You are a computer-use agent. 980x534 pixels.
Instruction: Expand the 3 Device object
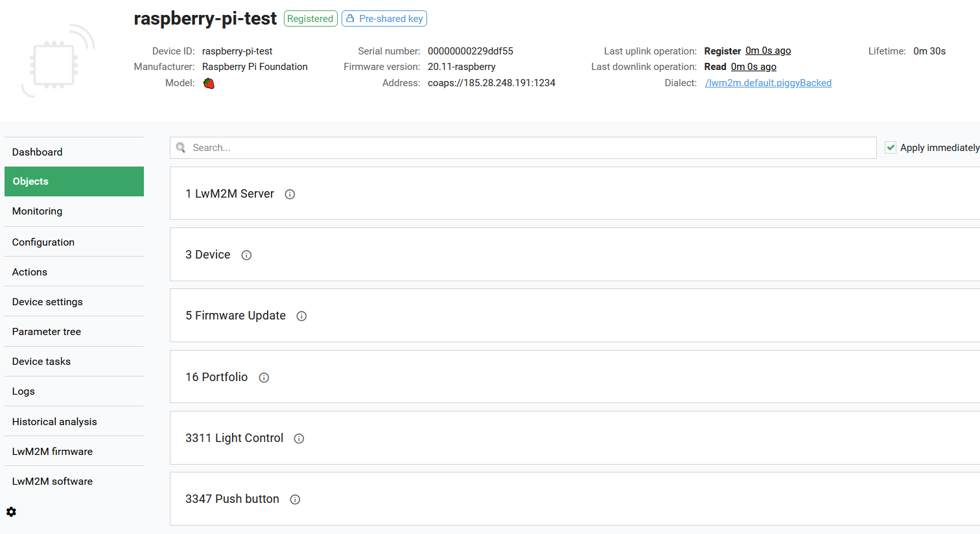pos(575,254)
